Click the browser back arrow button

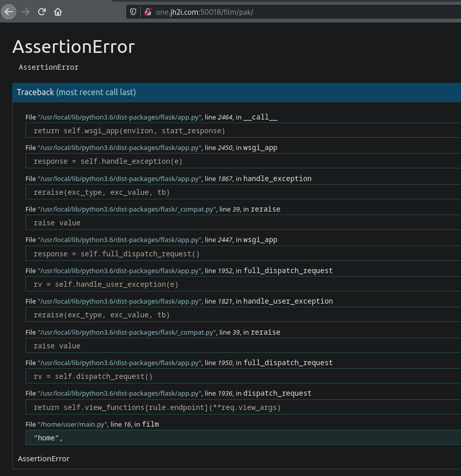pyautogui.click(x=9, y=12)
